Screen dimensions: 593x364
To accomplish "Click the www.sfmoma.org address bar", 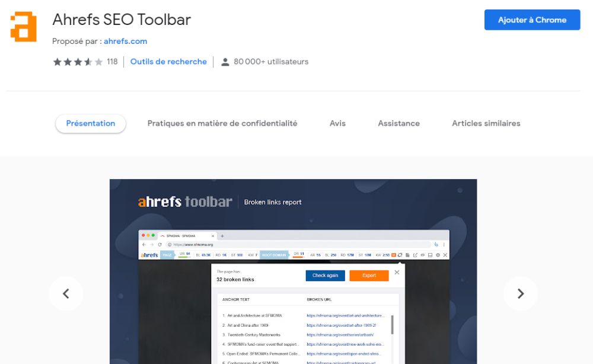I will click(x=299, y=245).
